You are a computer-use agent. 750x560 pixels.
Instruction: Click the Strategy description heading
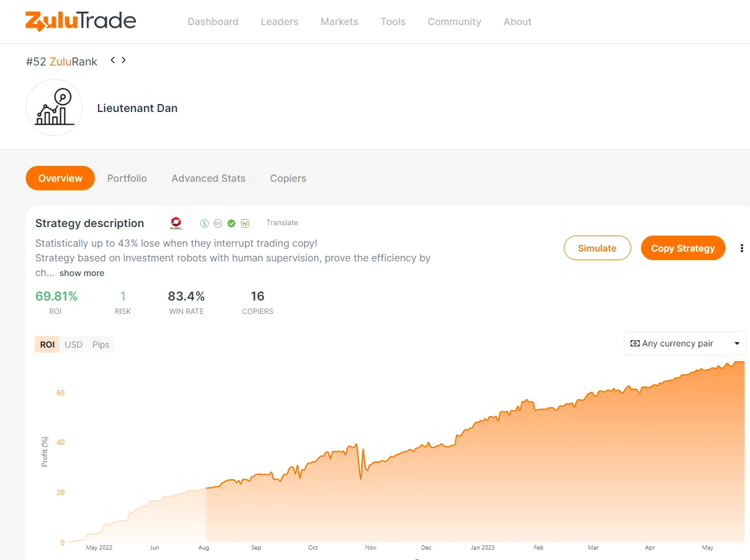point(89,223)
